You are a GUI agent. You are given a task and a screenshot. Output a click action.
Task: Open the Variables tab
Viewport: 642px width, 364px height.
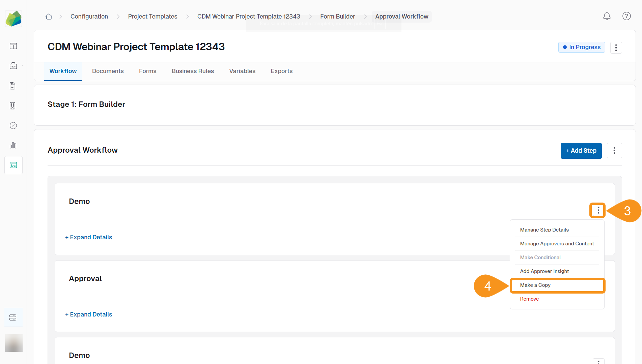coord(242,71)
